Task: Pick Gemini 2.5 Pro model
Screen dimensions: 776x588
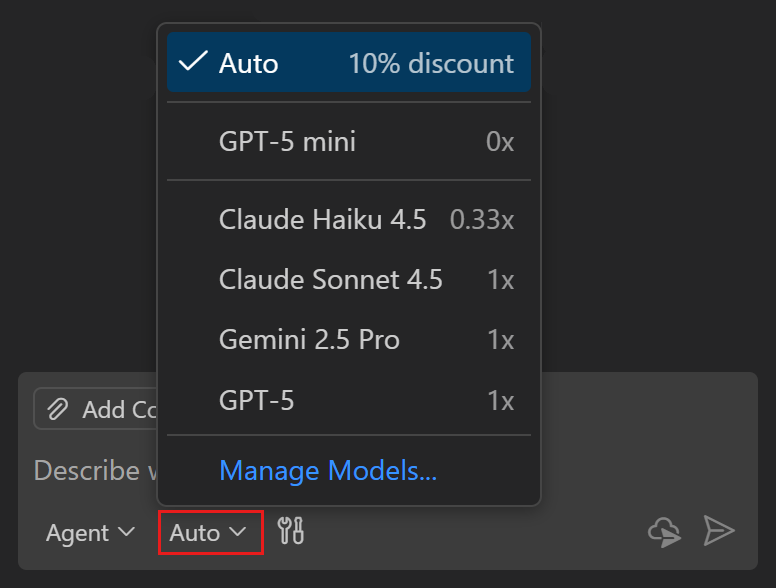Action: pos(309,340)
